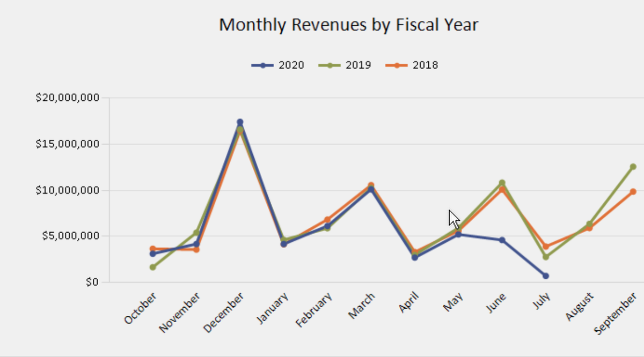Click the green 2019 November data point
This screenshot has height=357, width=644.
coord(196,233)
